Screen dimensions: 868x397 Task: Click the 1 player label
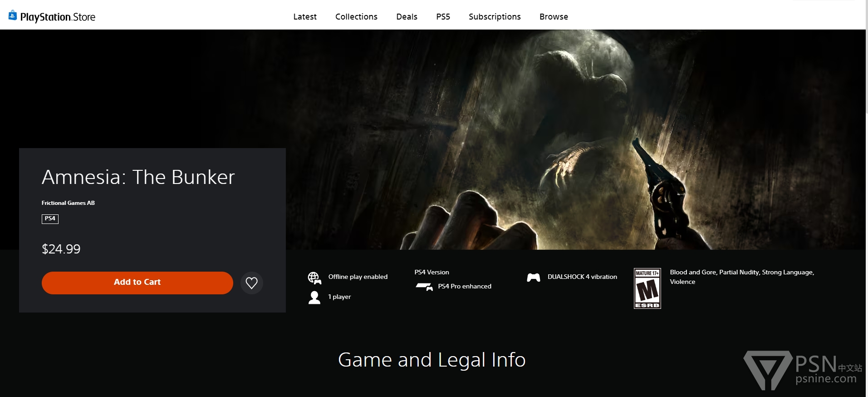click(339, 297)
